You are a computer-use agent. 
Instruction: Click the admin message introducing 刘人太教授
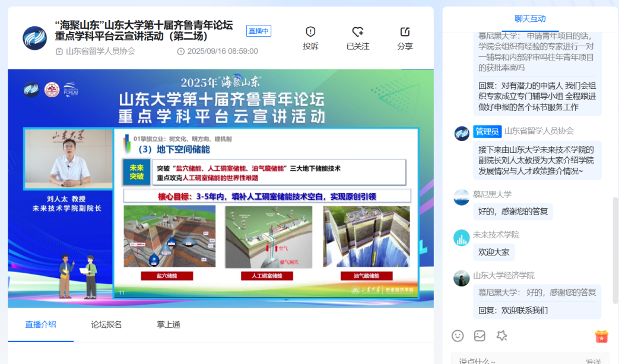537,161
